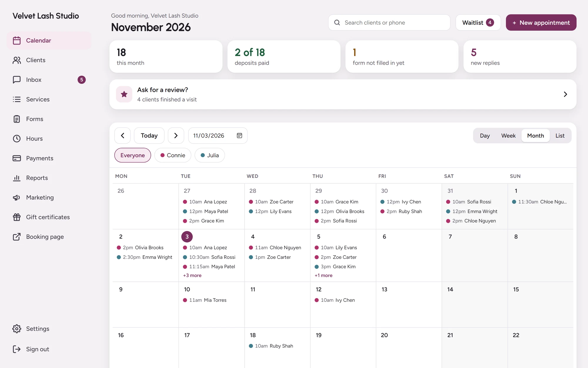This screenshot has height=368, width=588.
Task: Open the new replies stat card
Action: (520, 57)
